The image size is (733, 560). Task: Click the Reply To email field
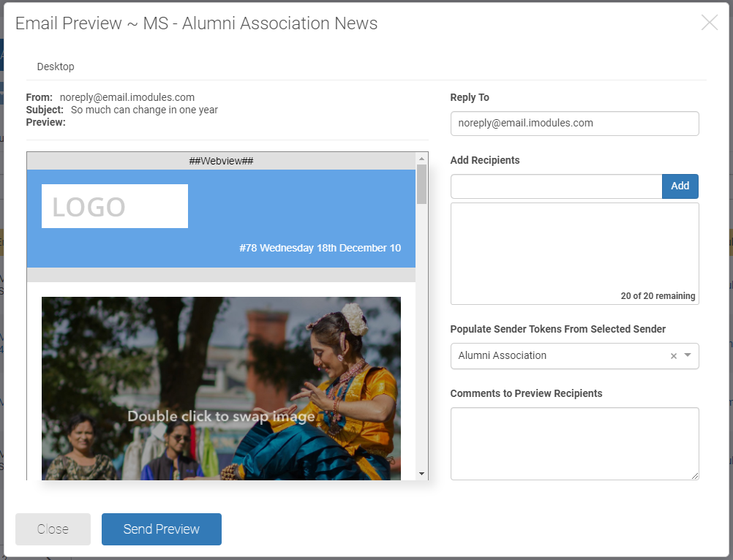[574, 124]
